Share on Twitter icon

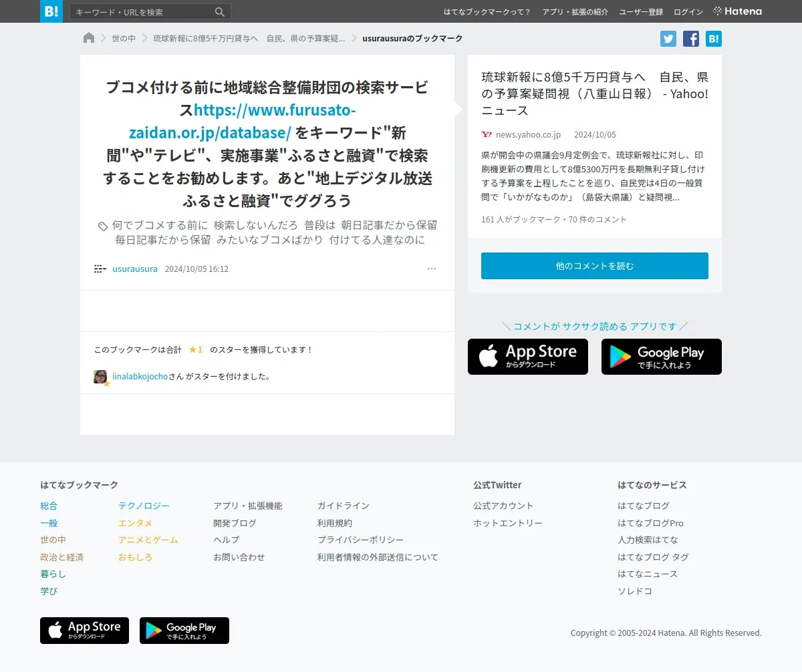[668, 39]
